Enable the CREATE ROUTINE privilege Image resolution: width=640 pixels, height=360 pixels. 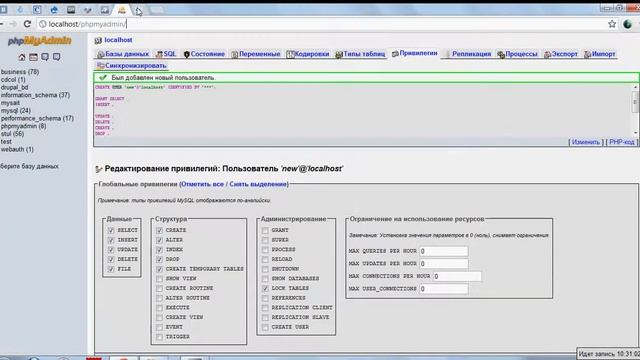160,289
